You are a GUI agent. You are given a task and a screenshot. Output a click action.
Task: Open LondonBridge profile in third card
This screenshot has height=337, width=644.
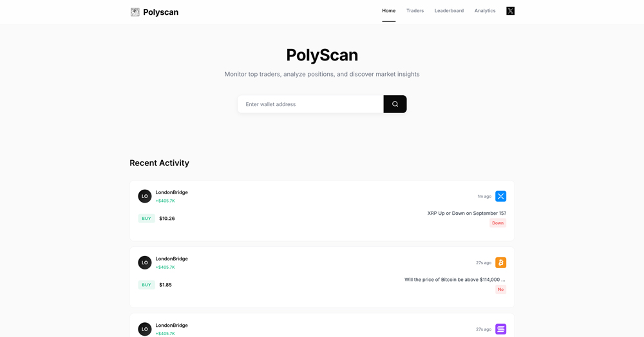click(171, 325)
